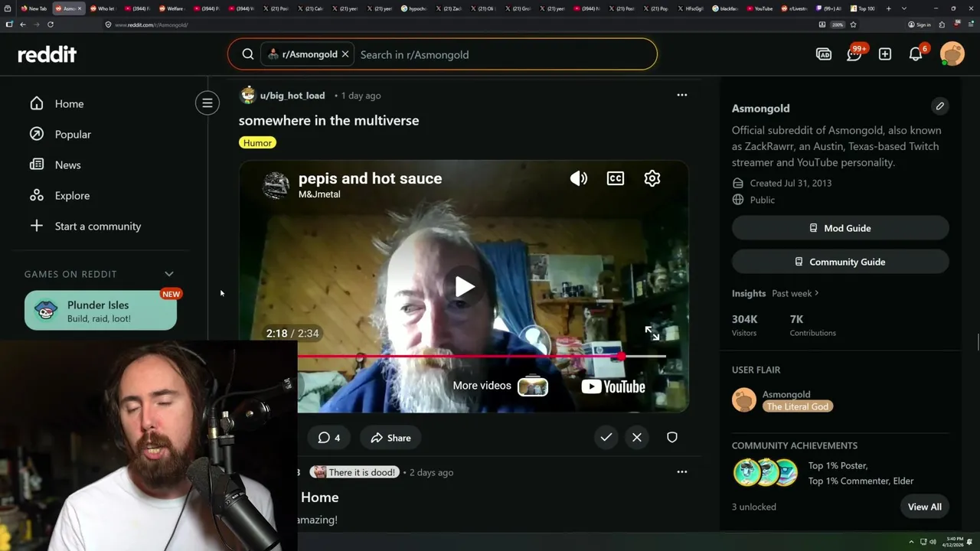Click browser Sign in button
The height and width of the screenshot is (551, 980).
coord(920,24)
